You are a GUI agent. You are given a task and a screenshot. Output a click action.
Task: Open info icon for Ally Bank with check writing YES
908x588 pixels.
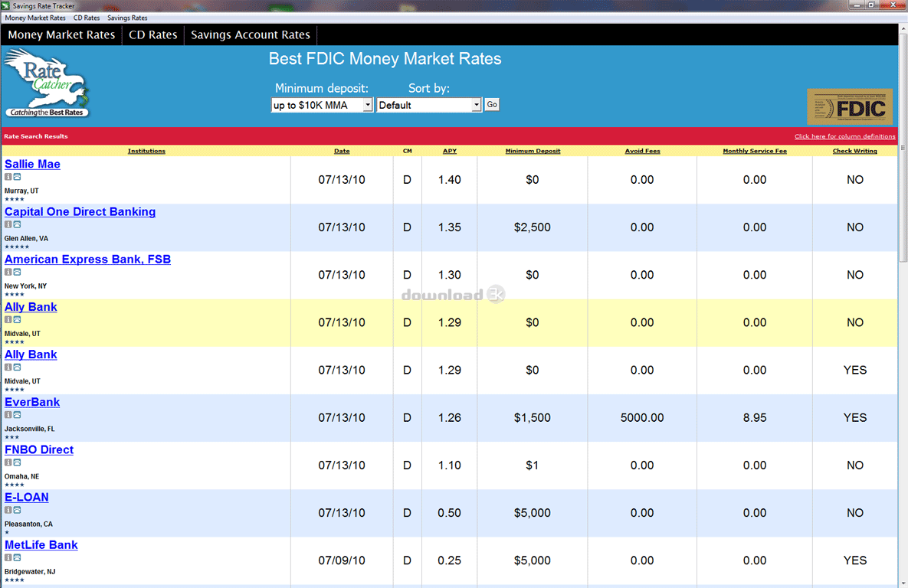pyautogui.click(x=8, y=367)
